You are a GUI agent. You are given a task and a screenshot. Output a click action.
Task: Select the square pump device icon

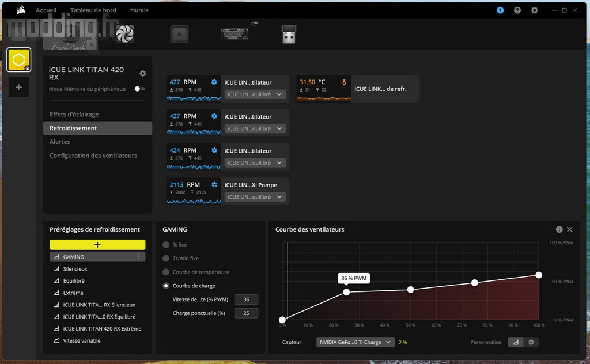[179, 34]
